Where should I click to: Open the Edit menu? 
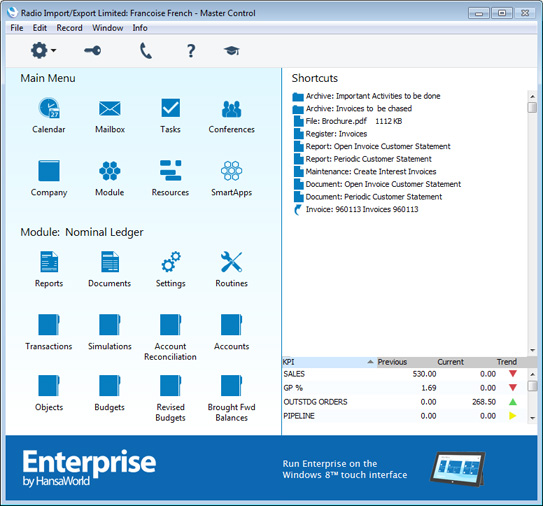40,28
